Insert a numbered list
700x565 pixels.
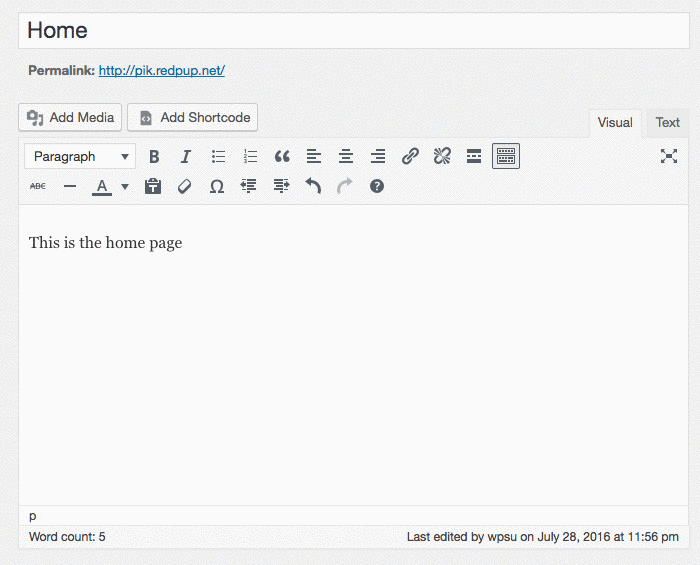[250, 157]
